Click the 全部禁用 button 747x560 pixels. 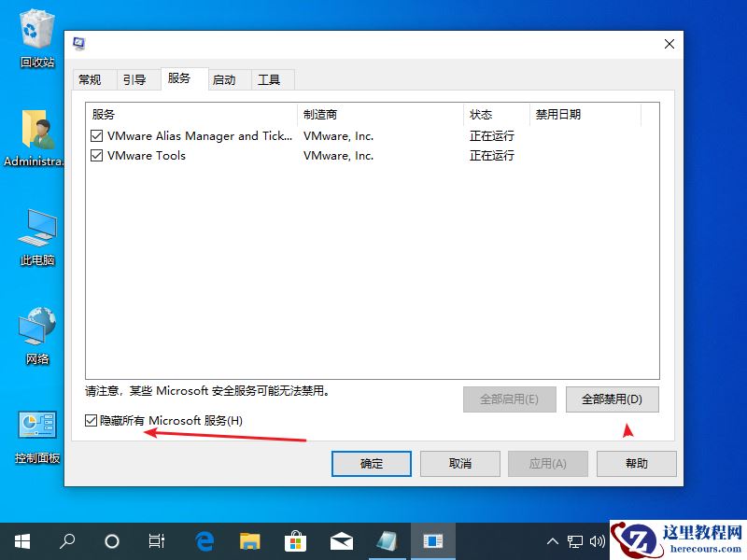point(613,399)
